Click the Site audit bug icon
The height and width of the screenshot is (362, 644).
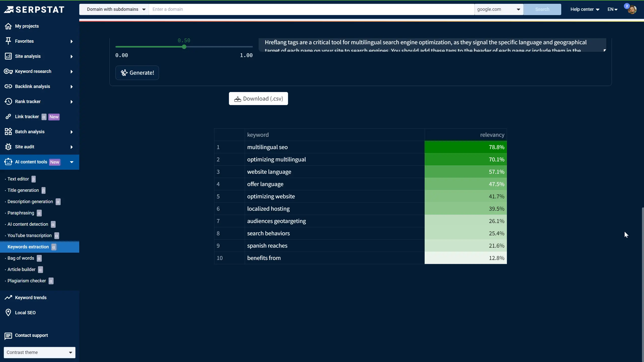(8, 147)
